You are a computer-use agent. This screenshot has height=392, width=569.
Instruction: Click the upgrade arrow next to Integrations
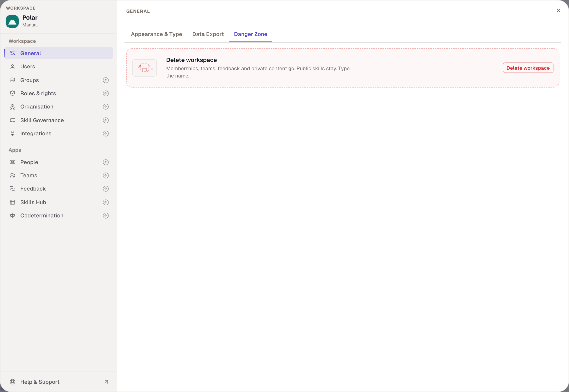pos(106,133)
